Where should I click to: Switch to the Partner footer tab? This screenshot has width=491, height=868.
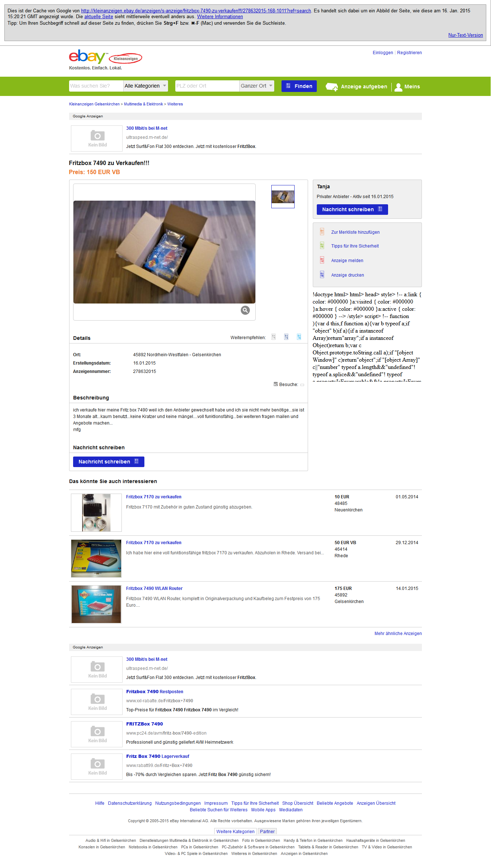tap(267, 831)
